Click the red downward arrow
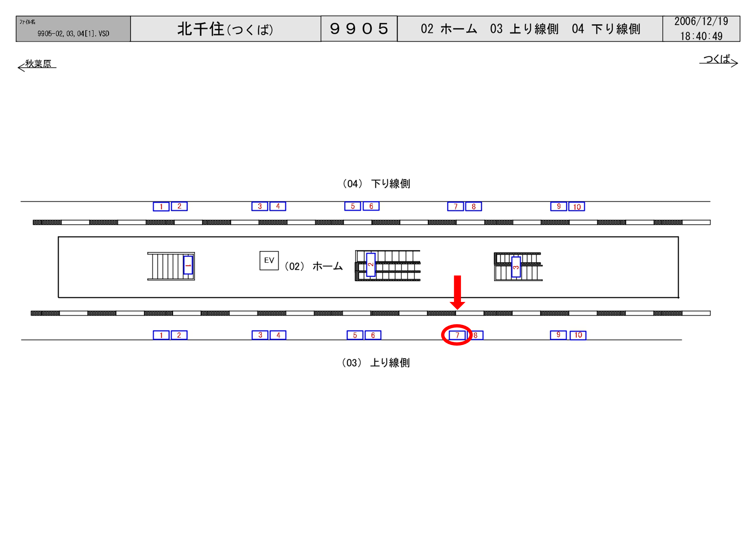The width and height of the screenshot is (756, 535). tap(457, 292)
